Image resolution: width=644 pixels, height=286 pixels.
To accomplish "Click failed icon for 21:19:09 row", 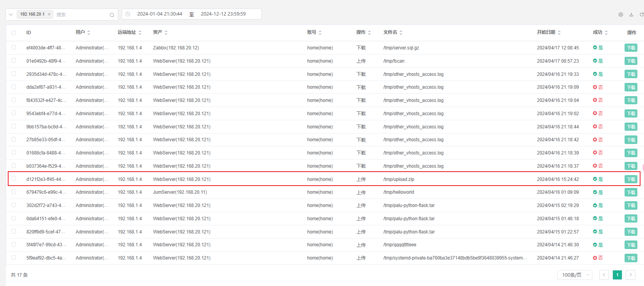I will 595,87.
